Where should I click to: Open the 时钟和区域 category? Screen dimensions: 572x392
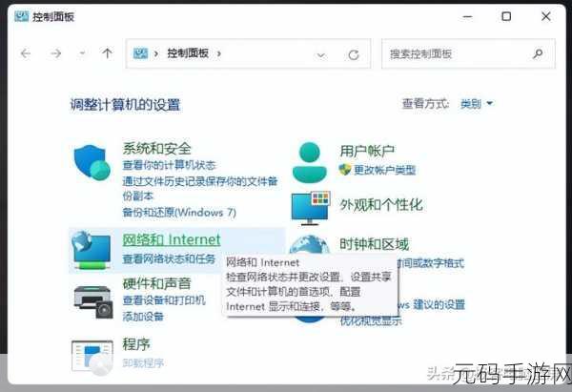coord(375,244)
